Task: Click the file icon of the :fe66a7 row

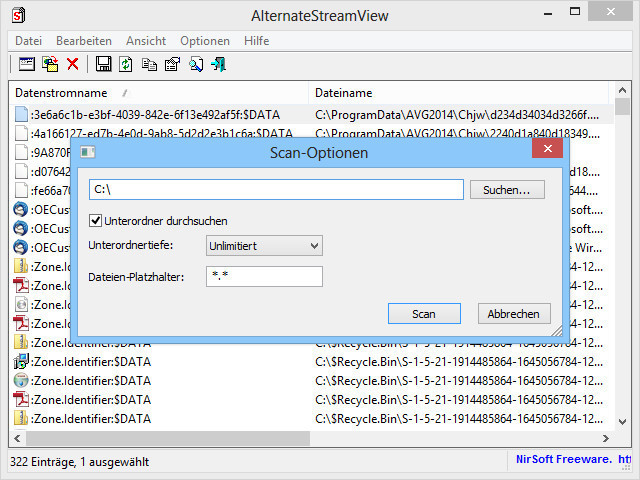Action: (x=21, y=191)
